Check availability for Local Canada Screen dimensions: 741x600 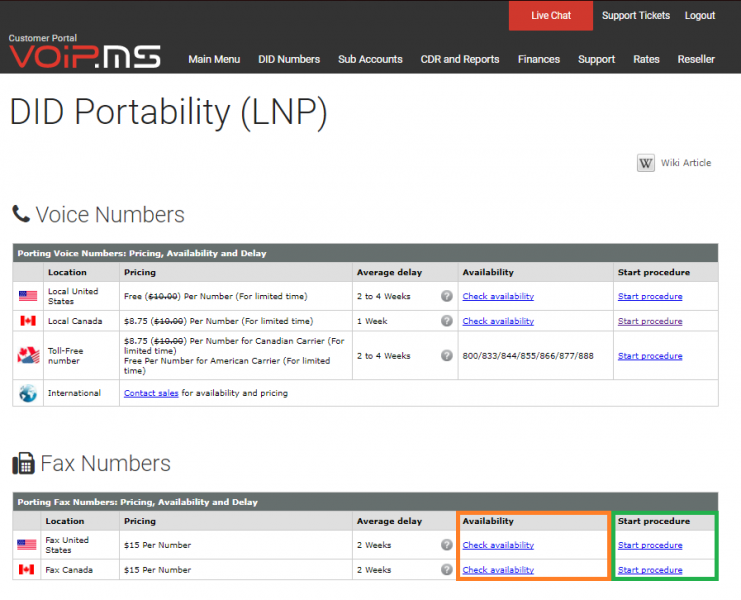[x=498, y=321]
